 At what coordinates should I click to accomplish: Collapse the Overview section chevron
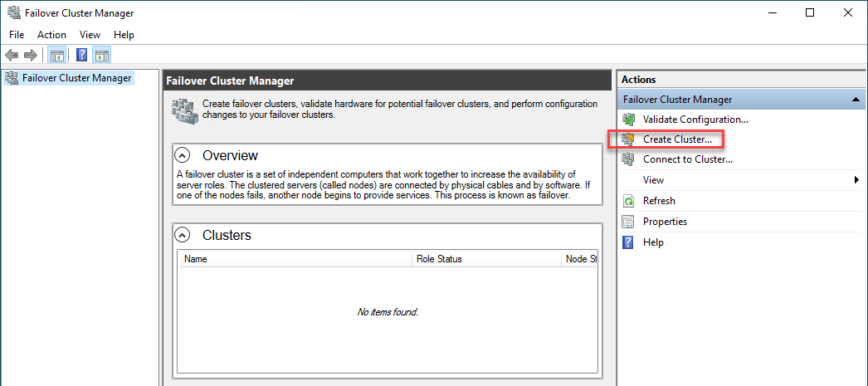tap(183, 154)
